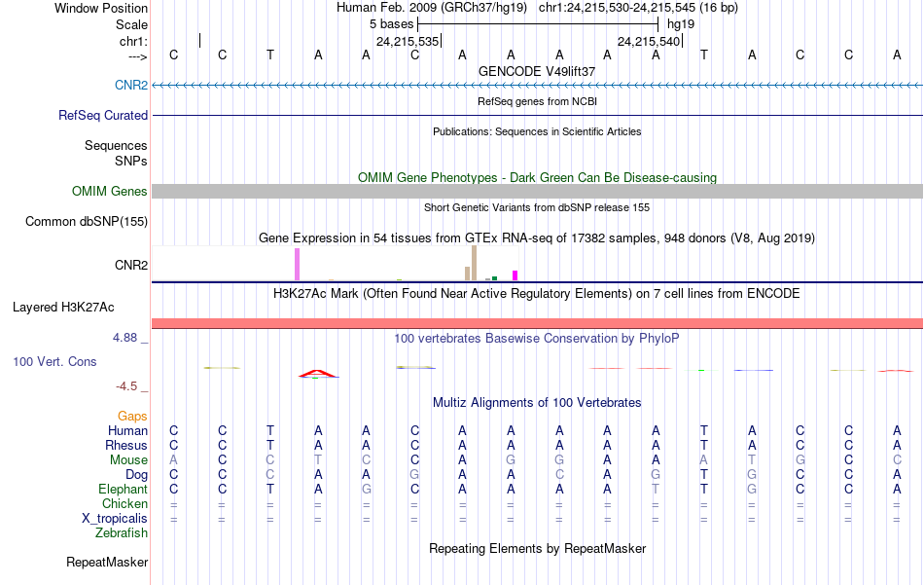Click the RepeatMasker track label
This screenshot has height=585, width=924.
click(107, 562)
